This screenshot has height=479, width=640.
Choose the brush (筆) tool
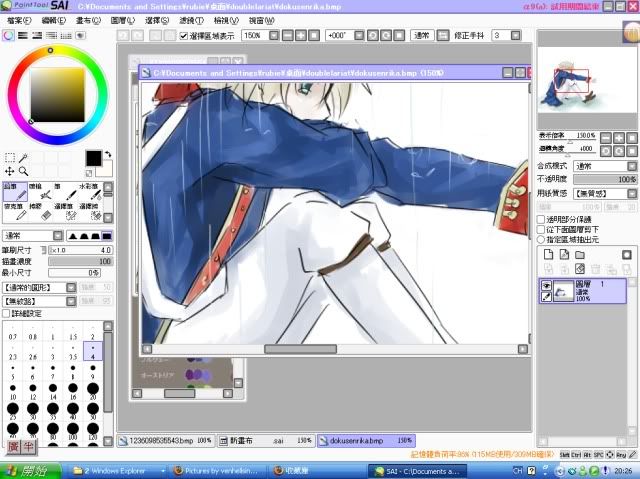[65, 192]
